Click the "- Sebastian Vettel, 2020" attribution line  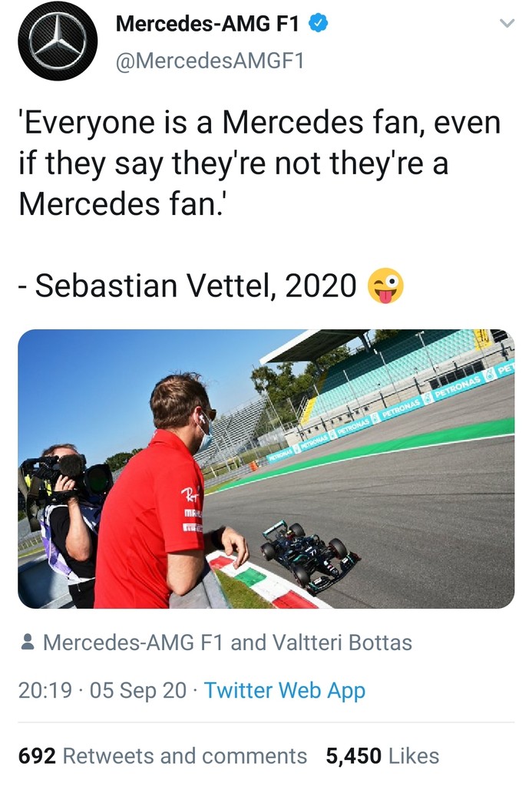point(188,286)
